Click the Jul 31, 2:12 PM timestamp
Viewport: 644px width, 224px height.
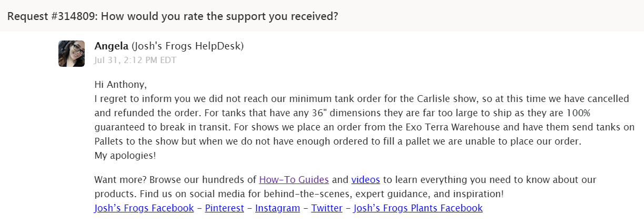[x=135, y=60]
